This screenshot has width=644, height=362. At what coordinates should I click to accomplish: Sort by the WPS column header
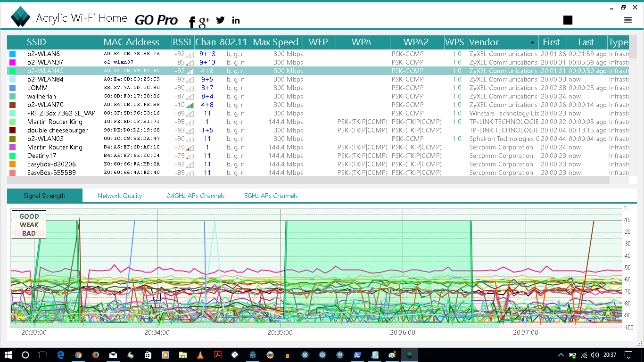[x=455, y=42]
